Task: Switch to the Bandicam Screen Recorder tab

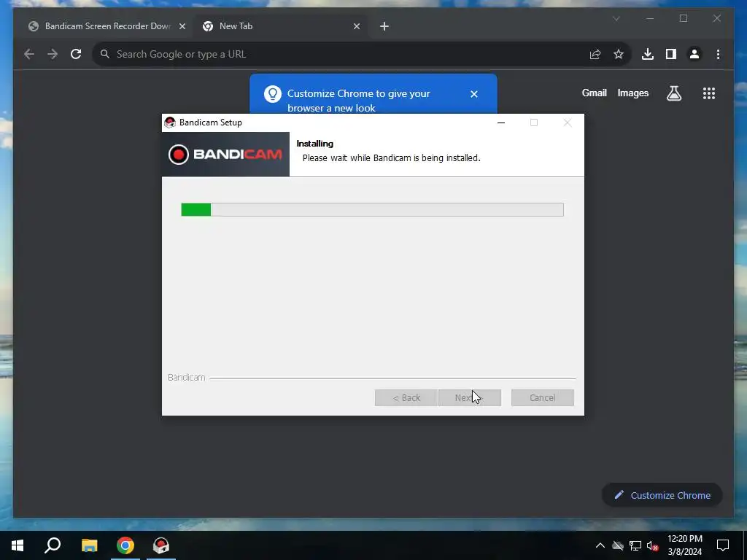Action: click(107, 26)
